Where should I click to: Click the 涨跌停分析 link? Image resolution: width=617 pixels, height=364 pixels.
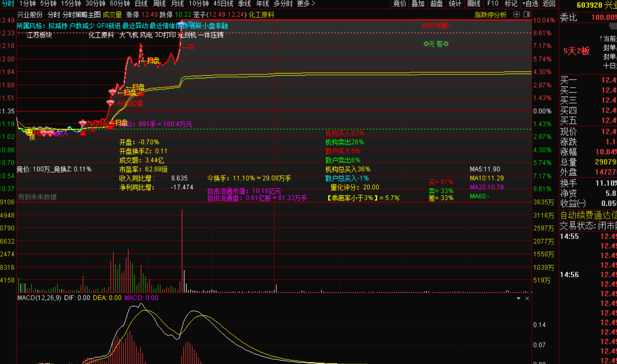pos(491,15)
